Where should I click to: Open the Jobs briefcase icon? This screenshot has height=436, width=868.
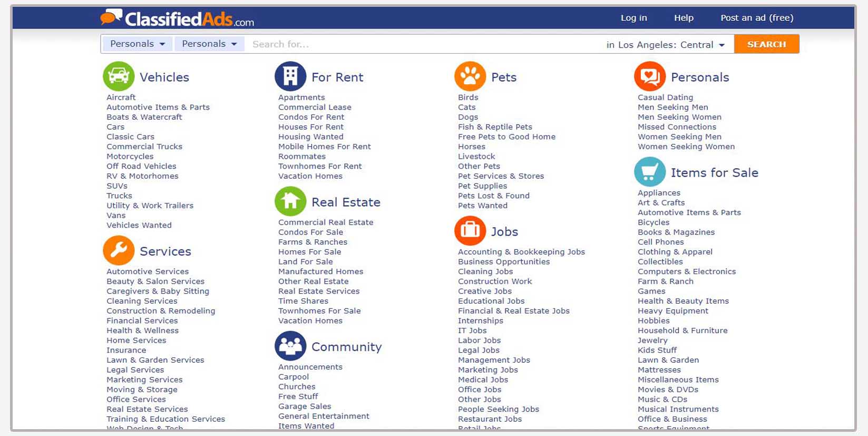[x=470, y=231]
